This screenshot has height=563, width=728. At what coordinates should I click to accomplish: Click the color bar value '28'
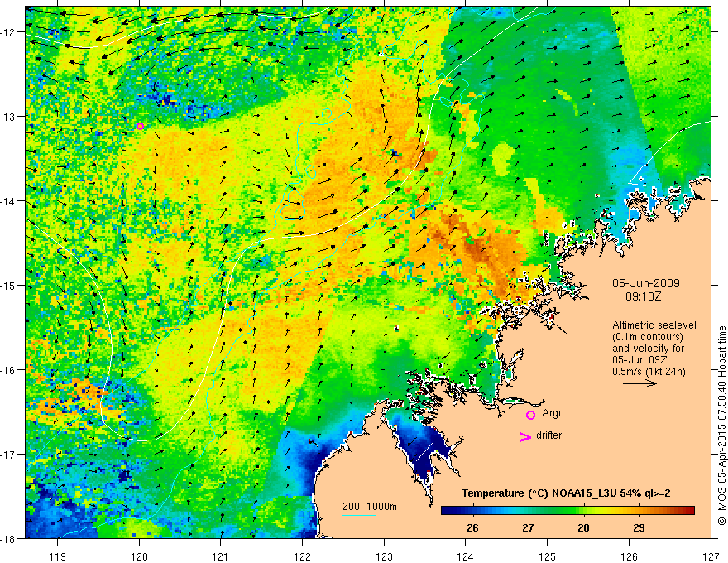[x=583, y=528]
